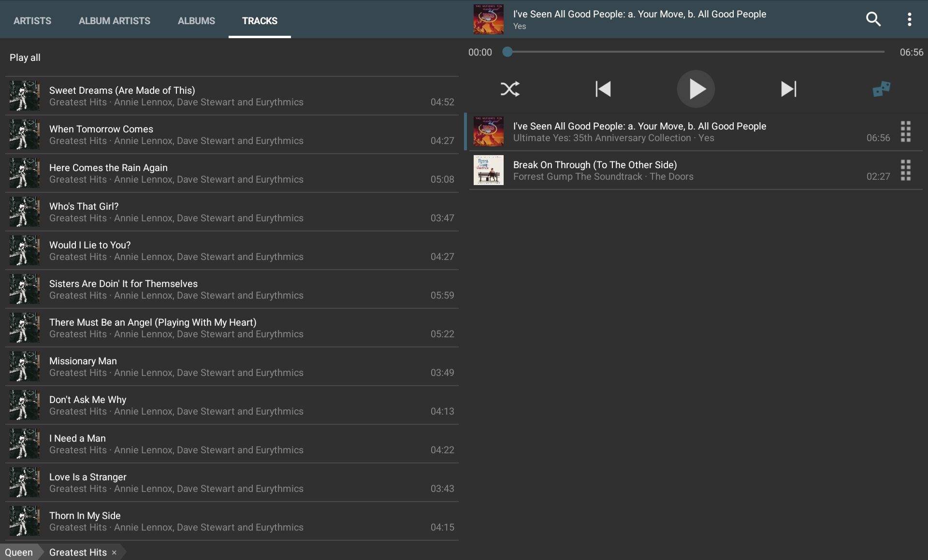Click now-playing Yes album art in header
Image resolution: width=928 pixels, height=560 pixels.
click(488, 19)
